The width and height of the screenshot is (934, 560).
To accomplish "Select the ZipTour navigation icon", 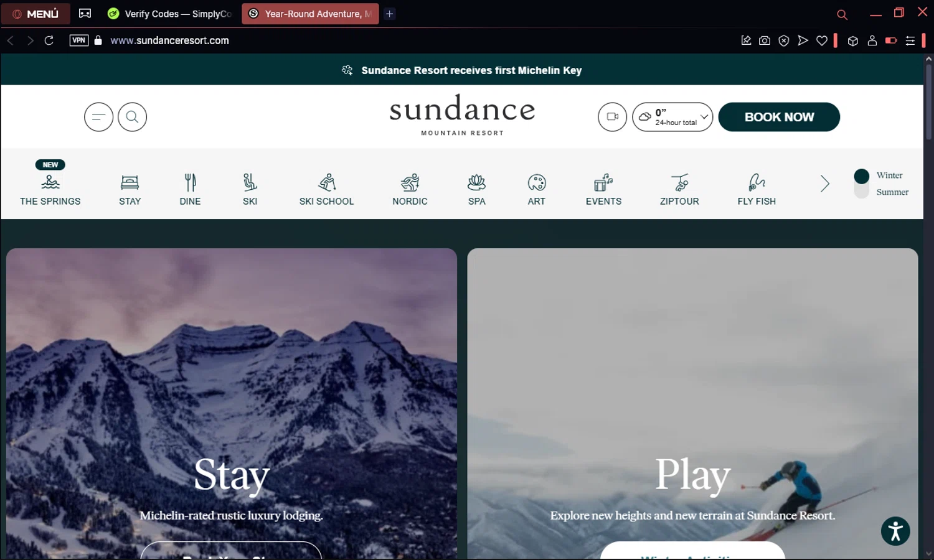I will click(680, 182).
